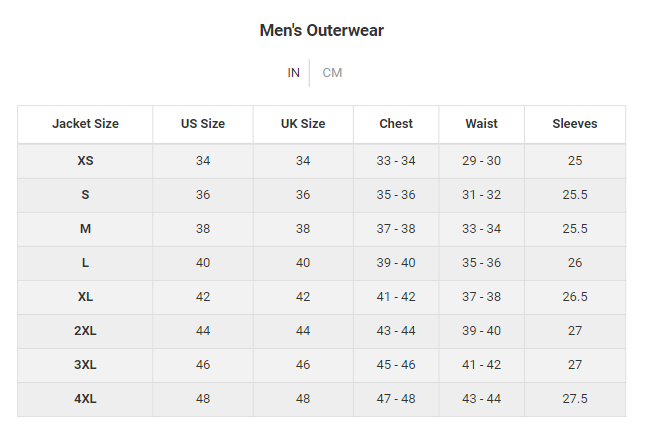
Task: Click chest value 47 - 48
Action: pyautogui.click(x=396, y=399)
